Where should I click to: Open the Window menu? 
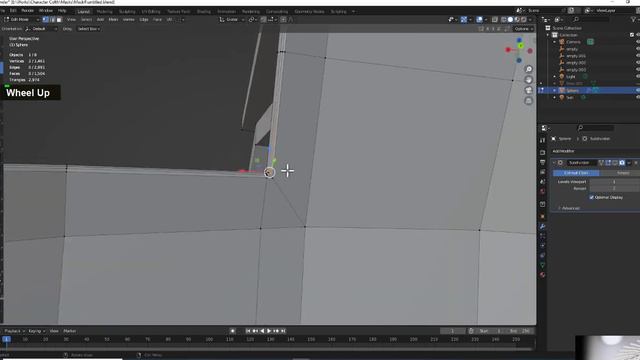(46, 11)
